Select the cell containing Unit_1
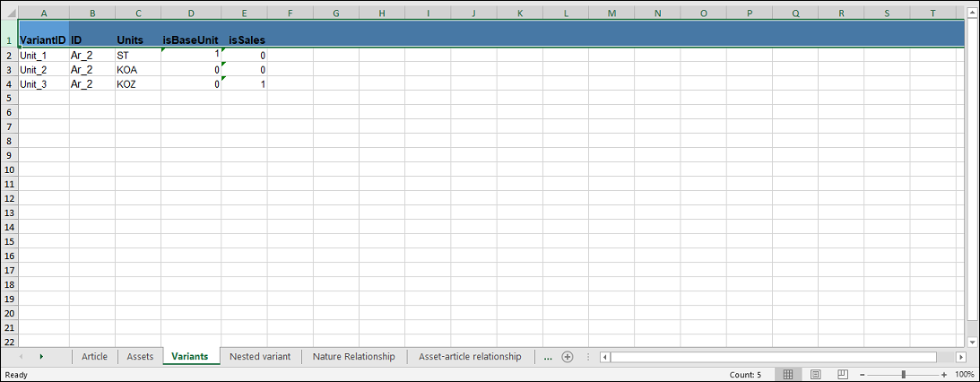 [44, 55]
